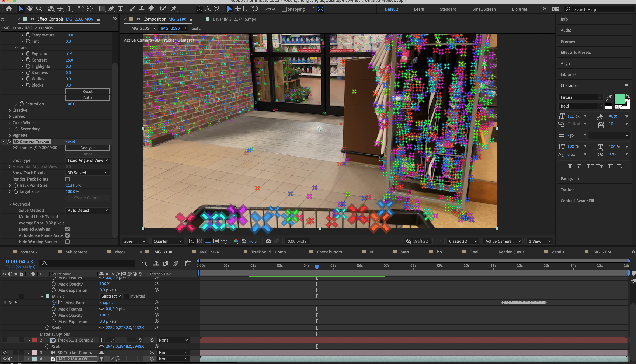Open show channel and color management
636x364 pixels.
236,241
